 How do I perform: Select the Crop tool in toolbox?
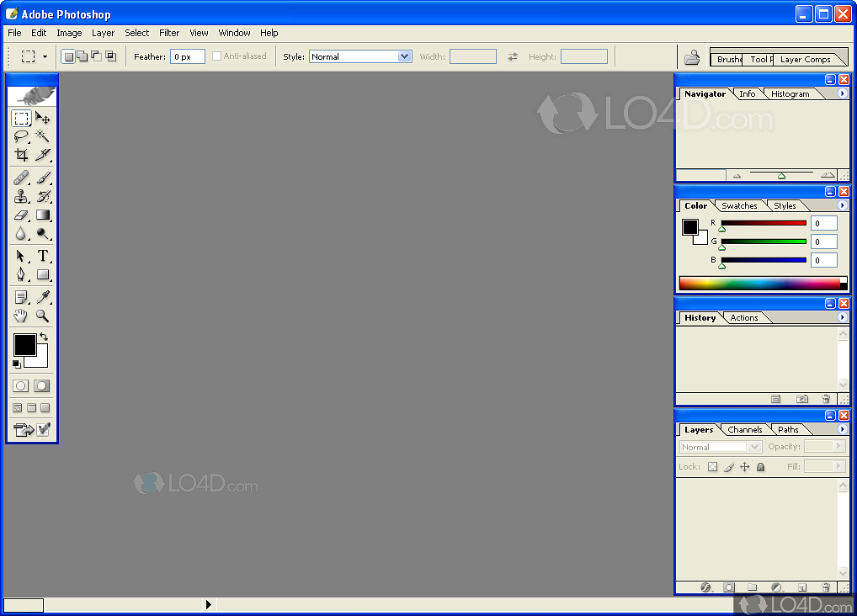coord(21,155)
